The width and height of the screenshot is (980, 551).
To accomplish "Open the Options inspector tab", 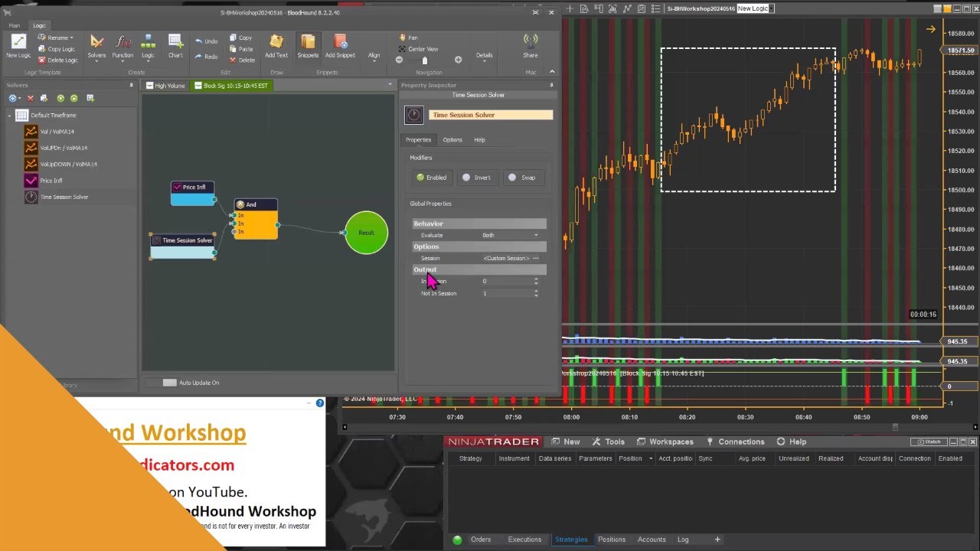I will (452, 140).
